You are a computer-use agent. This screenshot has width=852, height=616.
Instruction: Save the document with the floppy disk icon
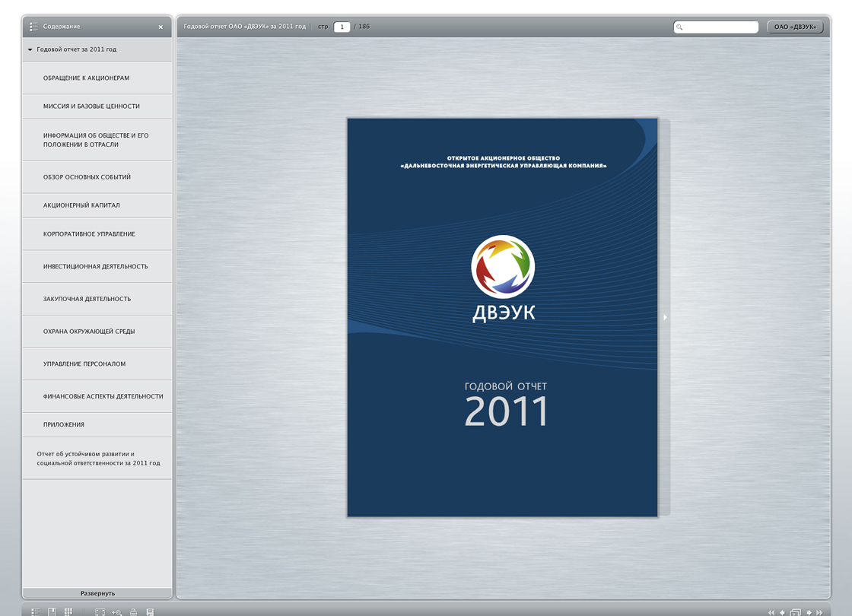click(150, 612)
